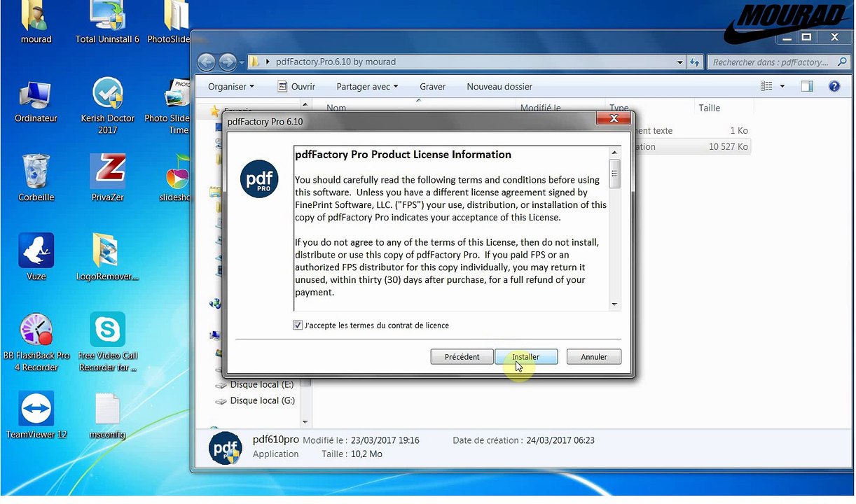Open the Organiser menu in Explorer
The width and height of the screenshot is (856, 504).
[231, 87]
